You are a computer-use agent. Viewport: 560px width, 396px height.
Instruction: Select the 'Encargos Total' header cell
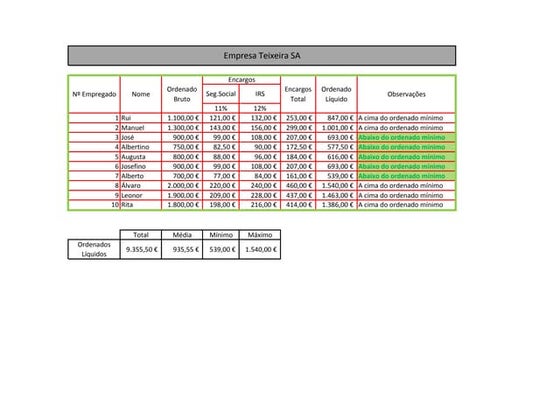pyautogui.click(x=298, y=94)
